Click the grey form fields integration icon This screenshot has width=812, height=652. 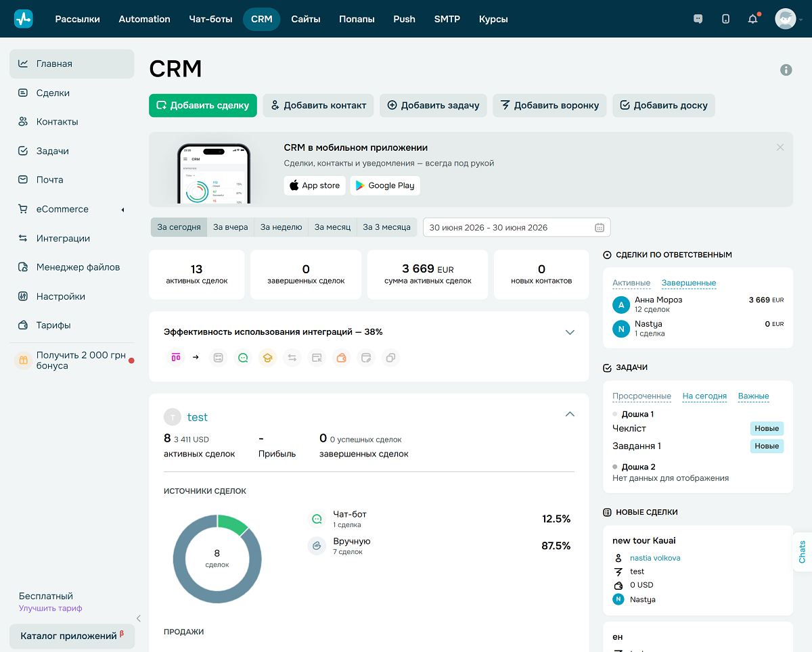click(x=218, y=358)
